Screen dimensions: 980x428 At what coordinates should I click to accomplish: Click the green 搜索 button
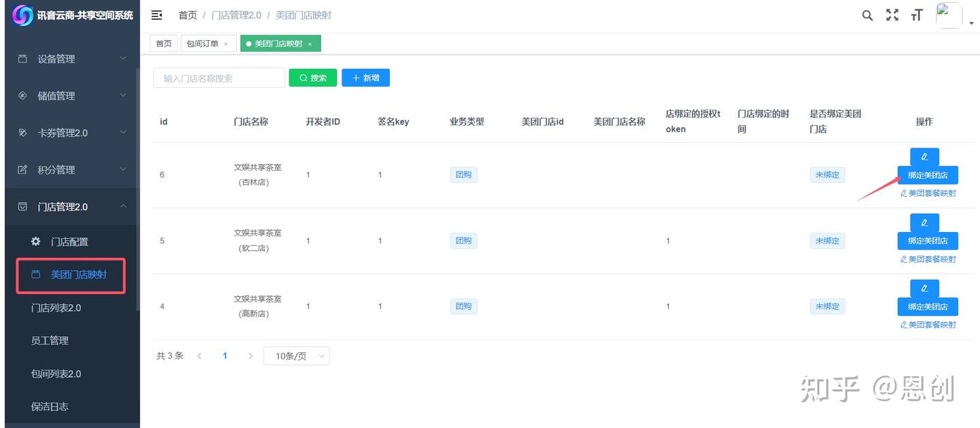[313, 78]
